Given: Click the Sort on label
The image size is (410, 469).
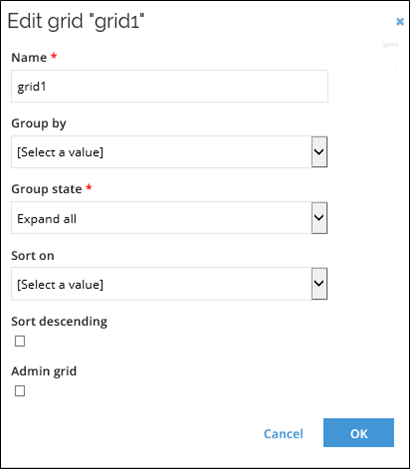Looking at the screenshot, I should [33, 256].
